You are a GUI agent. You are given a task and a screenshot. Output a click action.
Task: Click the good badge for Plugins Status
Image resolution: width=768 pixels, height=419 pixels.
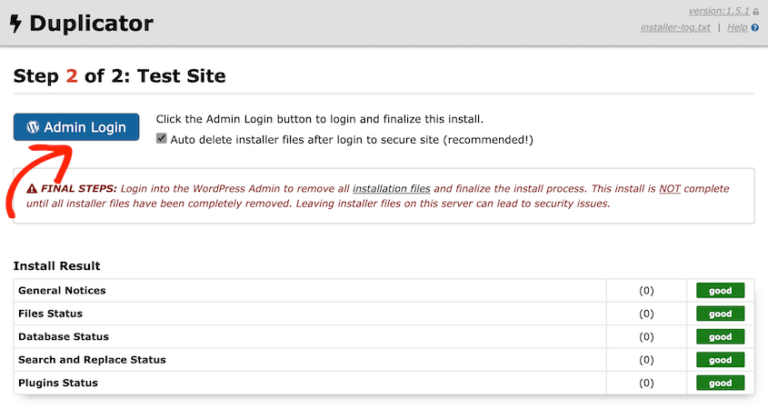721,383
